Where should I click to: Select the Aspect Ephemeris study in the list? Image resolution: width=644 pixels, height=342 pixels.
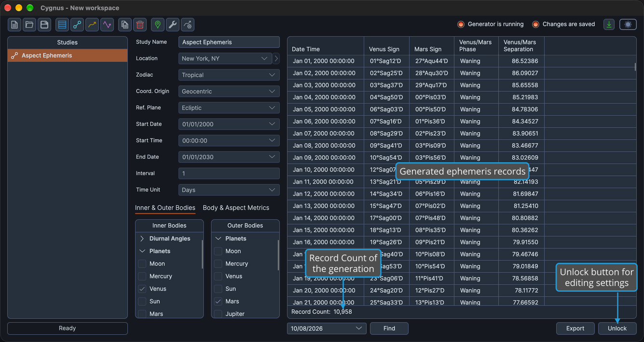[x=68, y=56]
